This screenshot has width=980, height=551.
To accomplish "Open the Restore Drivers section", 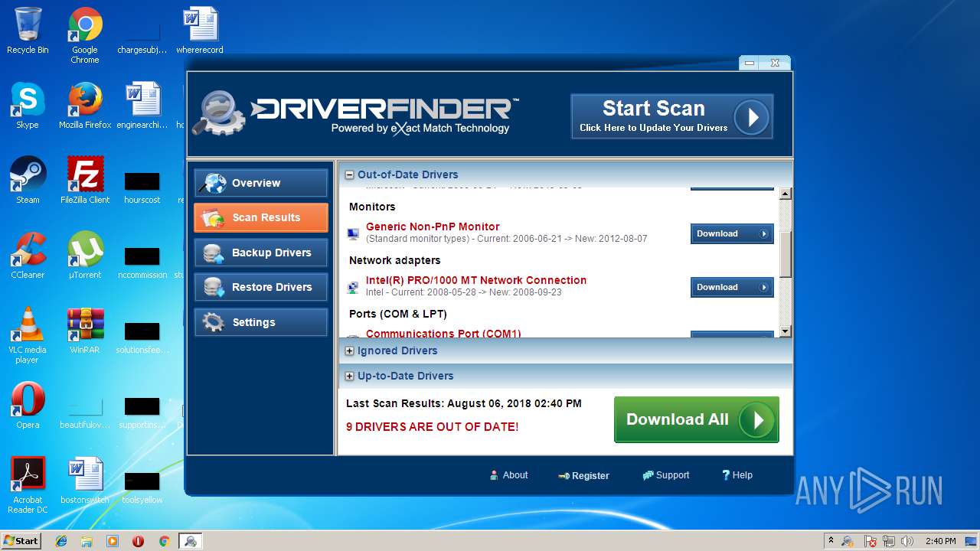I will click(x=261, y=287).
